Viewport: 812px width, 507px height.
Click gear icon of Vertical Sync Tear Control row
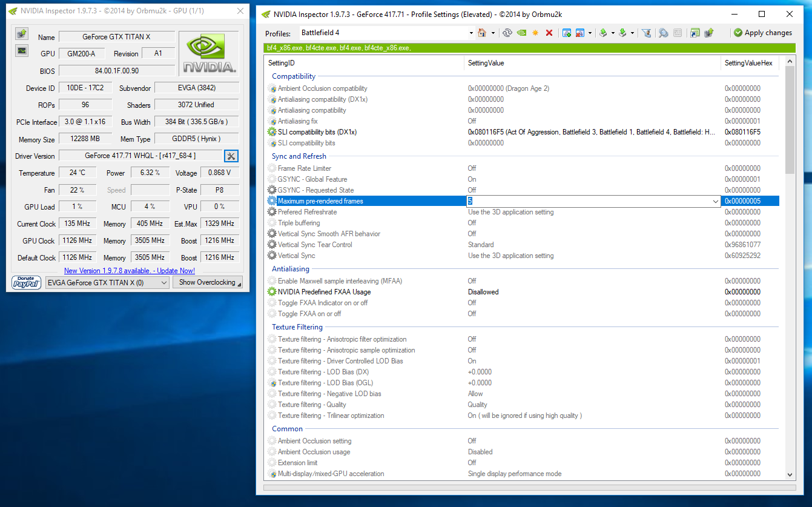(x=272, y=245)
